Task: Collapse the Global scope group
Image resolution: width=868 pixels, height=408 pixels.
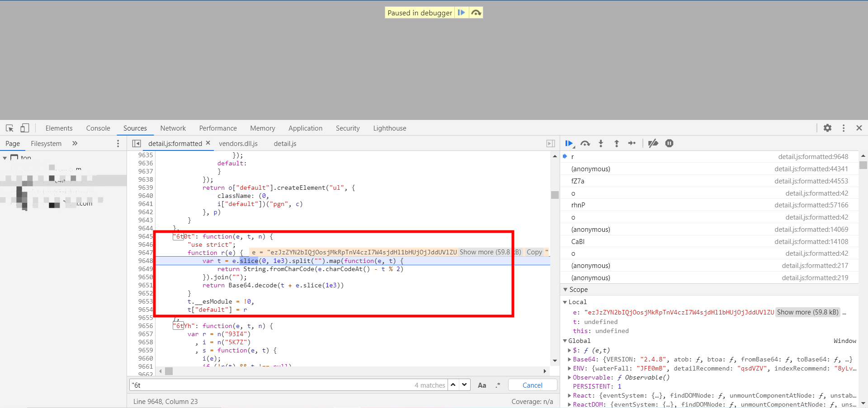Action: pos(565,341)
